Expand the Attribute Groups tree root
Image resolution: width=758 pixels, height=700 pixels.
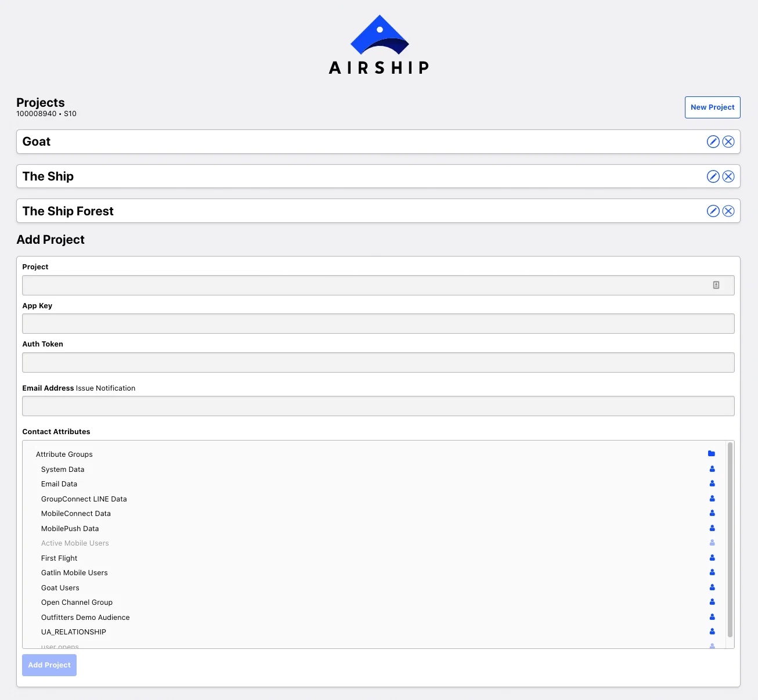[x=64, y=454]
